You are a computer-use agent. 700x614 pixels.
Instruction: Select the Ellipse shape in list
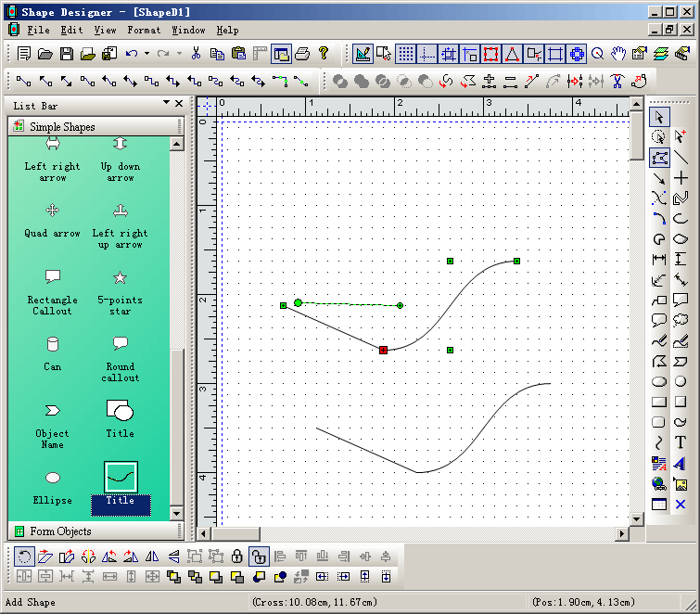tap(52, 488)
